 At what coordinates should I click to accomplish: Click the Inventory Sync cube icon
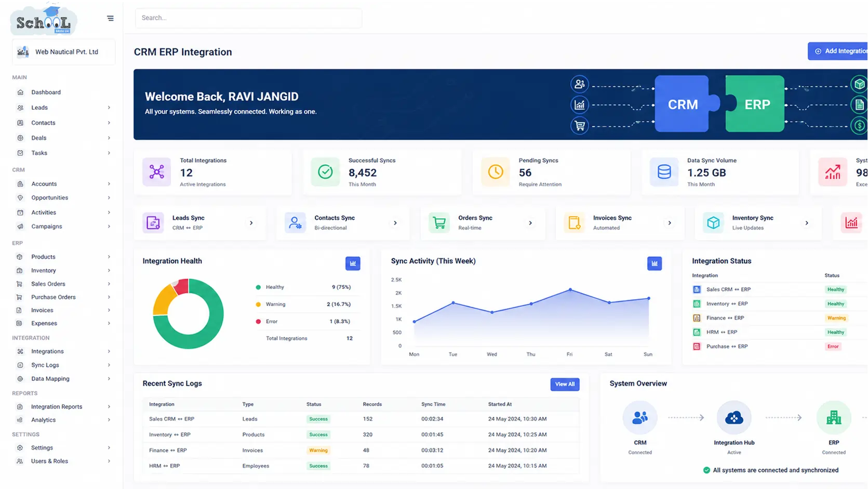(713, 222)
